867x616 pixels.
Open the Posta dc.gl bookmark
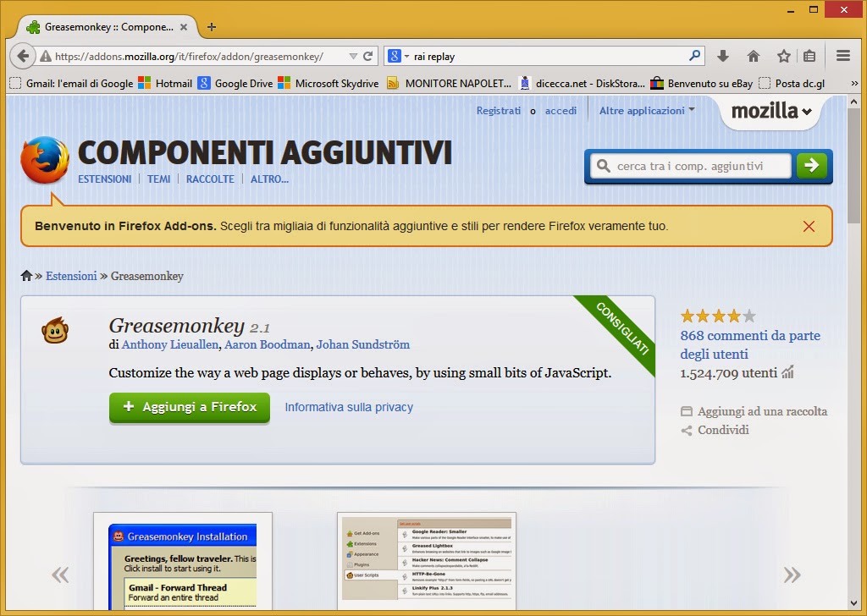(792, 84)
